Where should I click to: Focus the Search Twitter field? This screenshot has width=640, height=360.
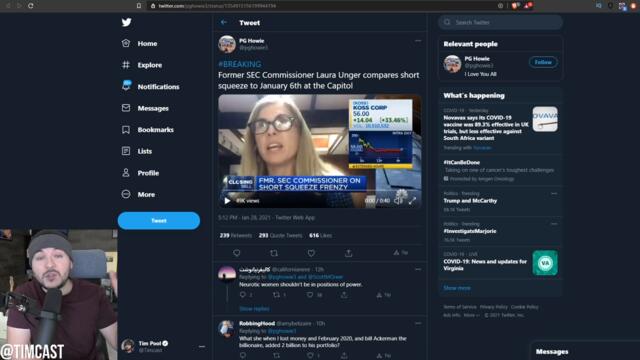pos(501,22)
